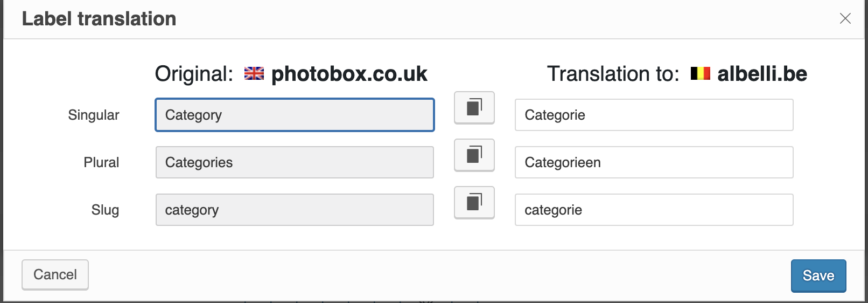Click the Belgian flag icon
This screenshot has height=303, width=868.
[701, 73]
